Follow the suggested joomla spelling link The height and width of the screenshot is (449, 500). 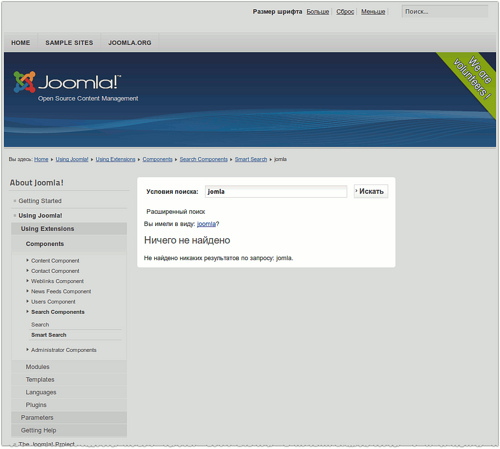206,224
